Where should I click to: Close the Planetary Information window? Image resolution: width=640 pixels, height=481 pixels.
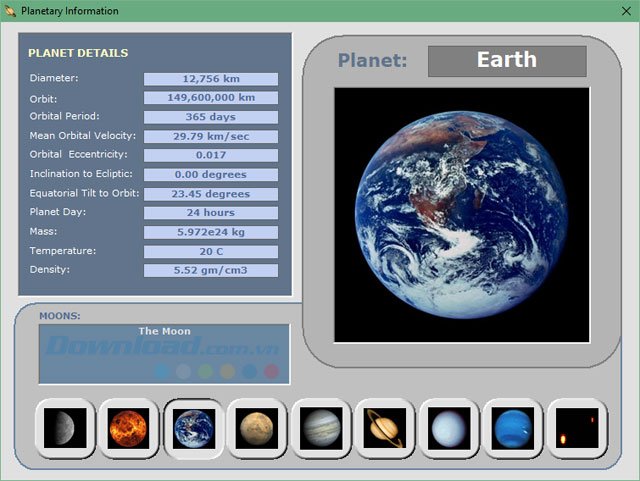pos(626,11)
